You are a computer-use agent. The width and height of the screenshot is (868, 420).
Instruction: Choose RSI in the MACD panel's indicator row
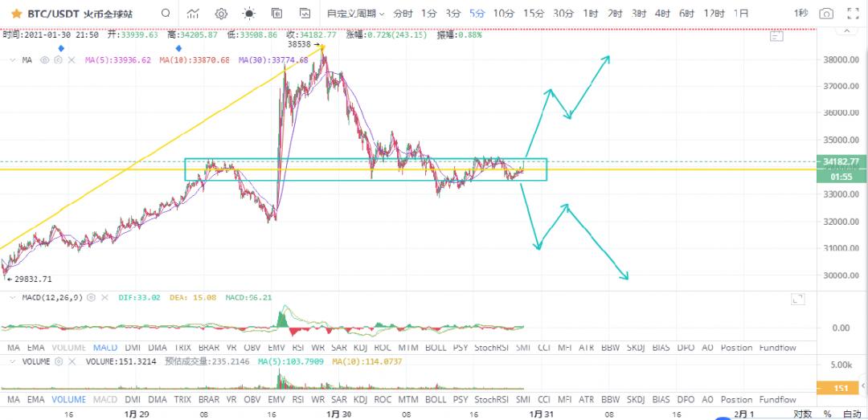coord(298,348)
